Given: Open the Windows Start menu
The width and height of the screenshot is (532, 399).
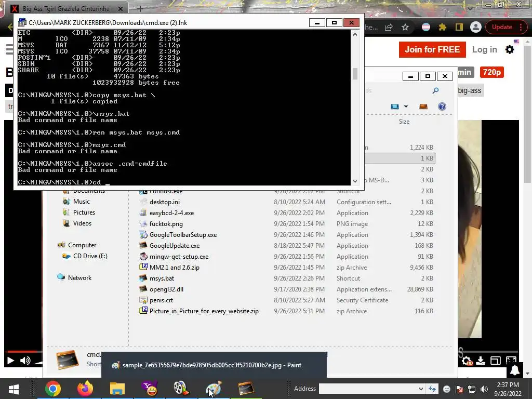Looking at the screenshot, I should [14, 389].
